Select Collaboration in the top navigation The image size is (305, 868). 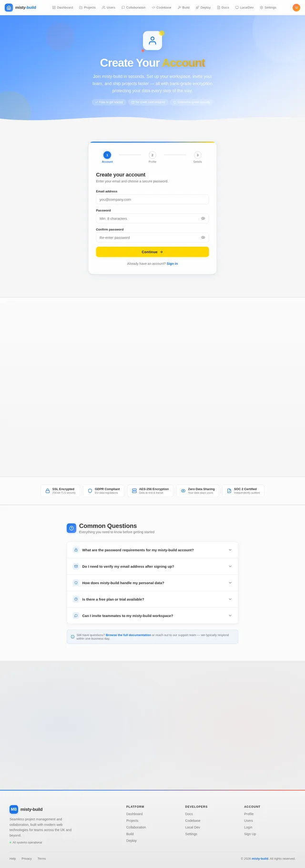click(x=133, y=8)
